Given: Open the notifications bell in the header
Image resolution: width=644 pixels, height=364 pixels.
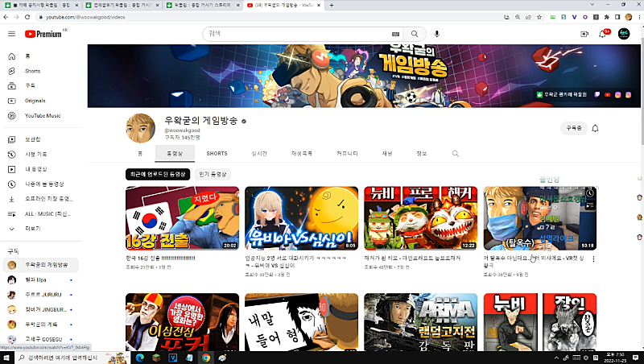Looking at the screenshot, I should tap(602, 34).
